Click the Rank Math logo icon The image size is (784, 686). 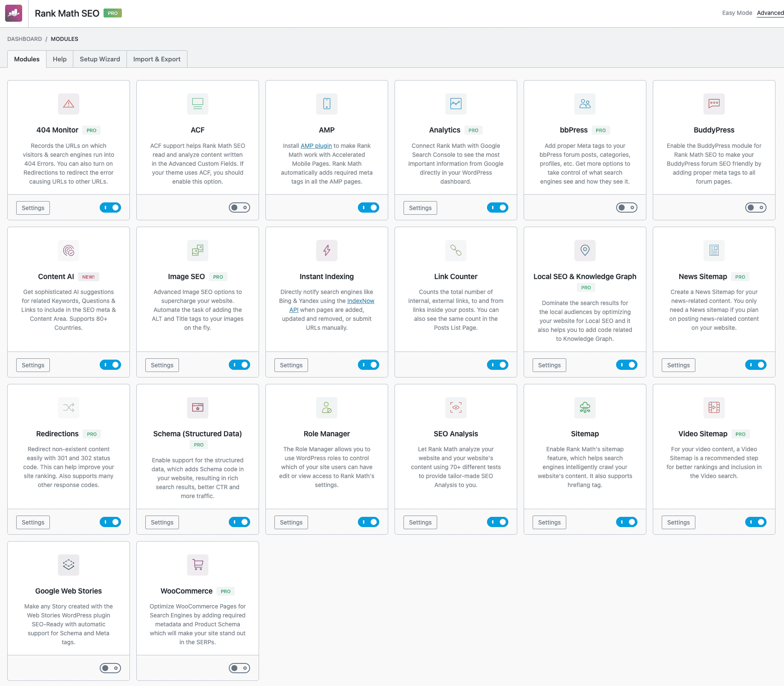click(x=14, y=13)
